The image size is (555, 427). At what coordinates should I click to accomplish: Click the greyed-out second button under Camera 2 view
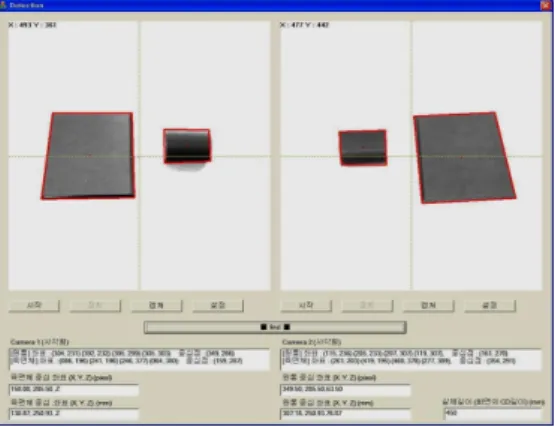(367, 305)
